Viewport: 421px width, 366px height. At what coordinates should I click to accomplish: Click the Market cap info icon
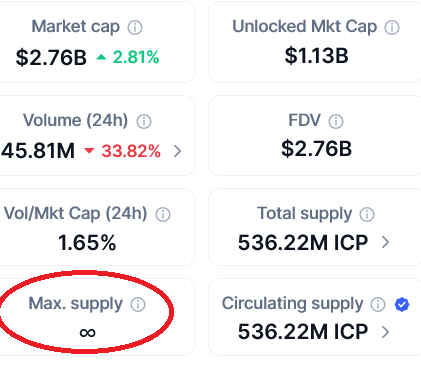pos(135,28)
